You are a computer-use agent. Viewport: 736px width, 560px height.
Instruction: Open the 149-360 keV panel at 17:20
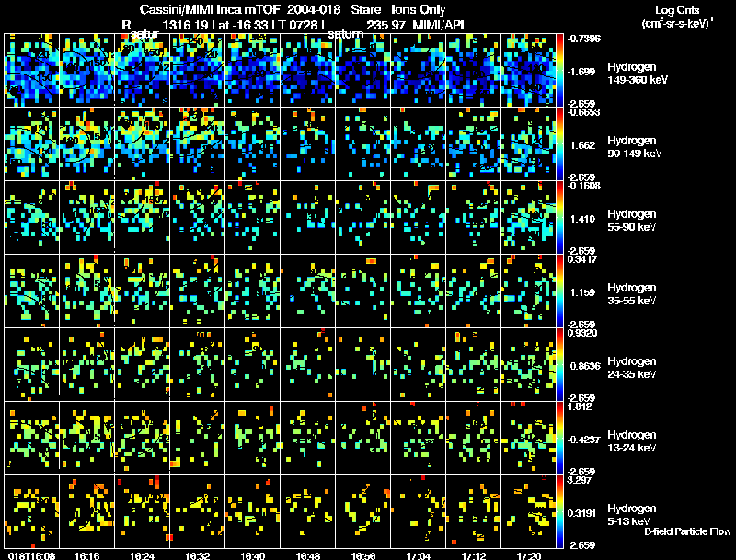point(528,71)
